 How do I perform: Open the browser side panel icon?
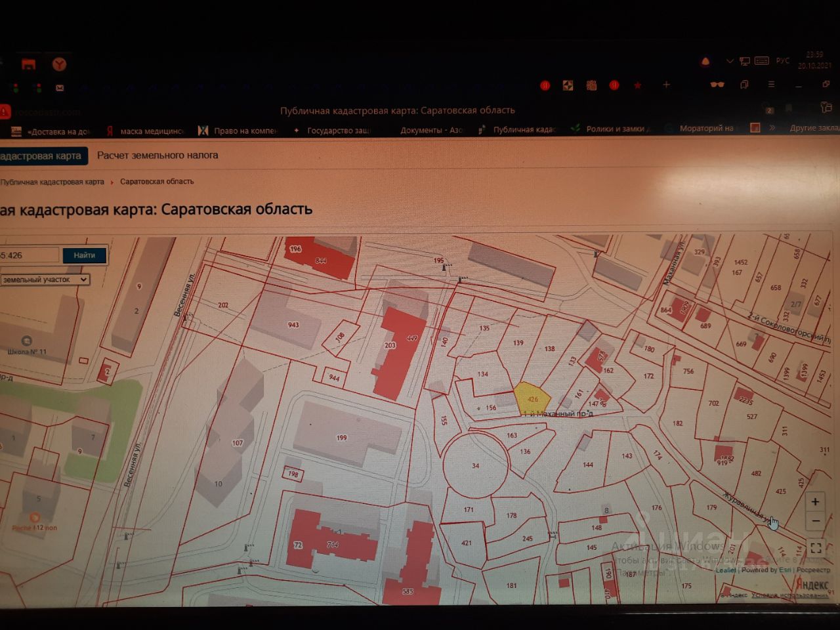pyautogui.click(x=826, y=107)
